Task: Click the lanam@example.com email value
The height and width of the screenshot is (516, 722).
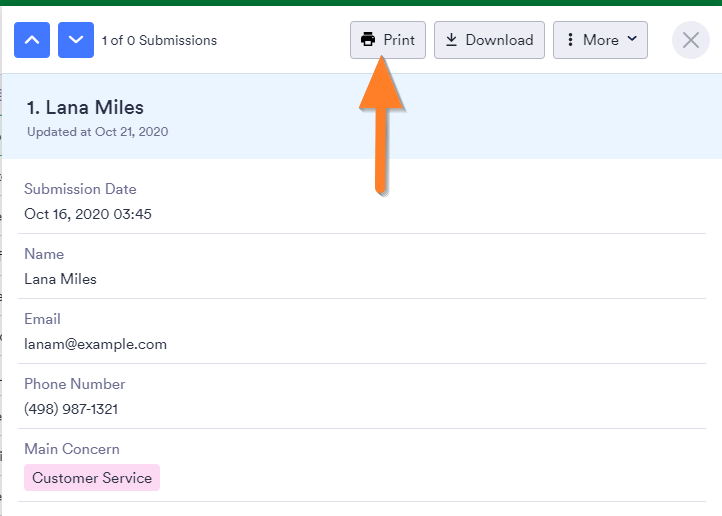Action: click(x=95, y=344)
